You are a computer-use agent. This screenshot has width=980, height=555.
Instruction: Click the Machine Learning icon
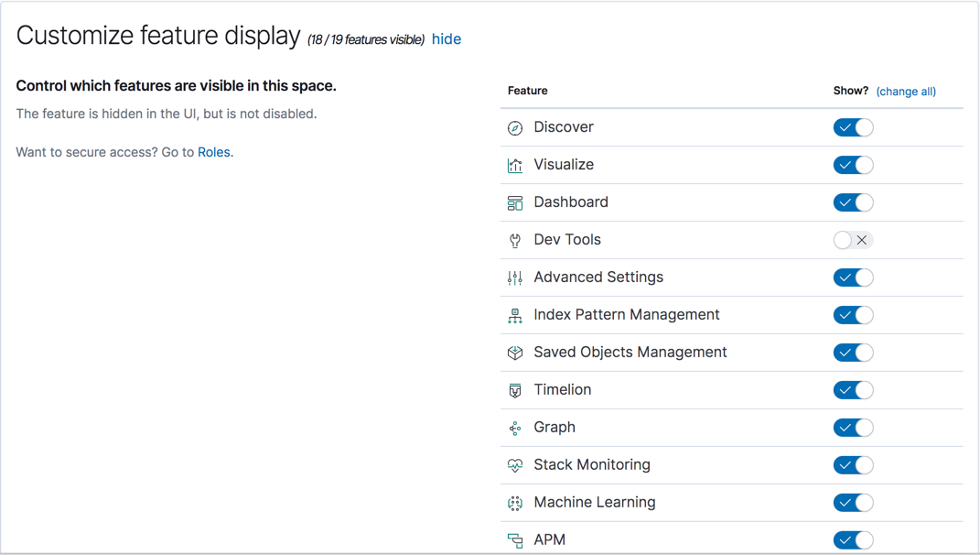[515, 503]
